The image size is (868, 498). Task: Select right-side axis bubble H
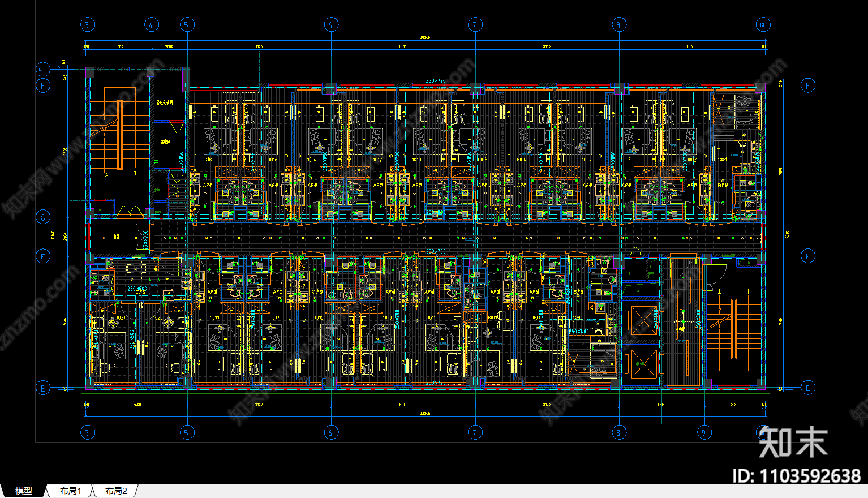(807, 86)
